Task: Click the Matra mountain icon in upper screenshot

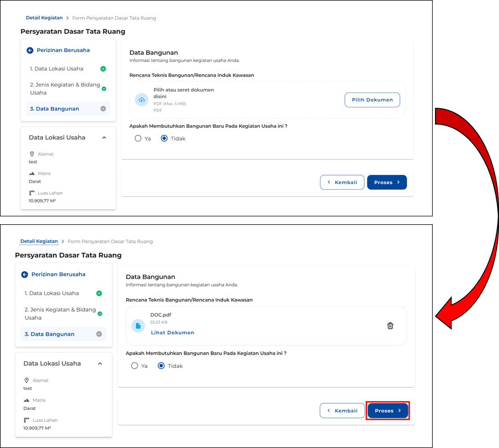Action: click(x=32, y=174)
